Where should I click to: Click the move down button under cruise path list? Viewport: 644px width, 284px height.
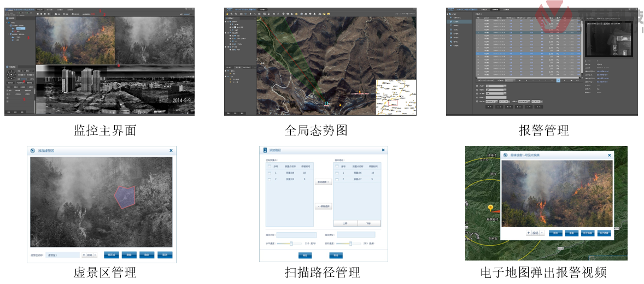tap(369, 223)
